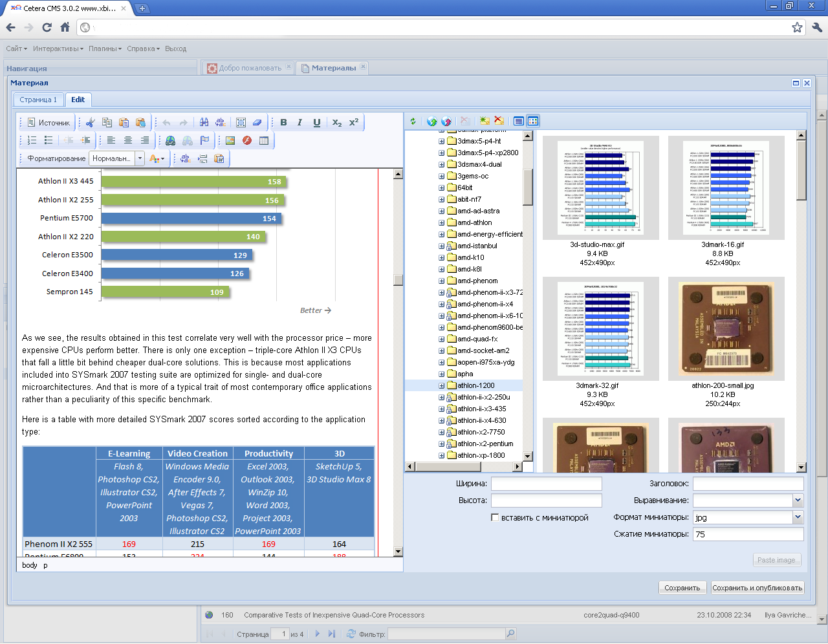Open the Форматирование style dropdown
This screenshot has width=828, height=644.
[140, 158]
